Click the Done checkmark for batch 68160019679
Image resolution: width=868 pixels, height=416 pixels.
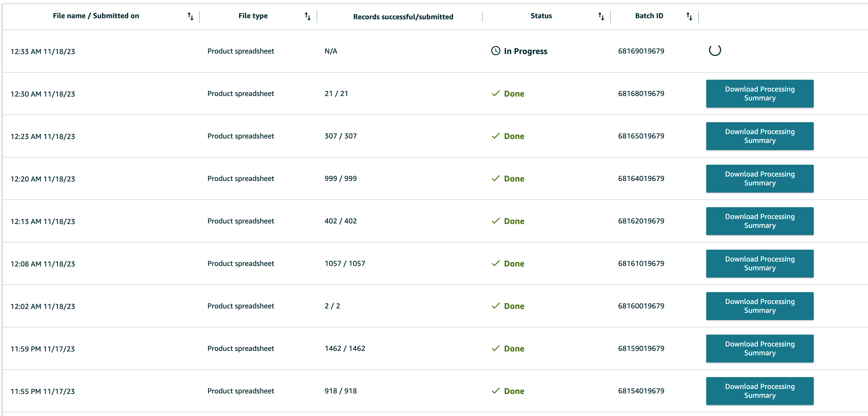496,306
